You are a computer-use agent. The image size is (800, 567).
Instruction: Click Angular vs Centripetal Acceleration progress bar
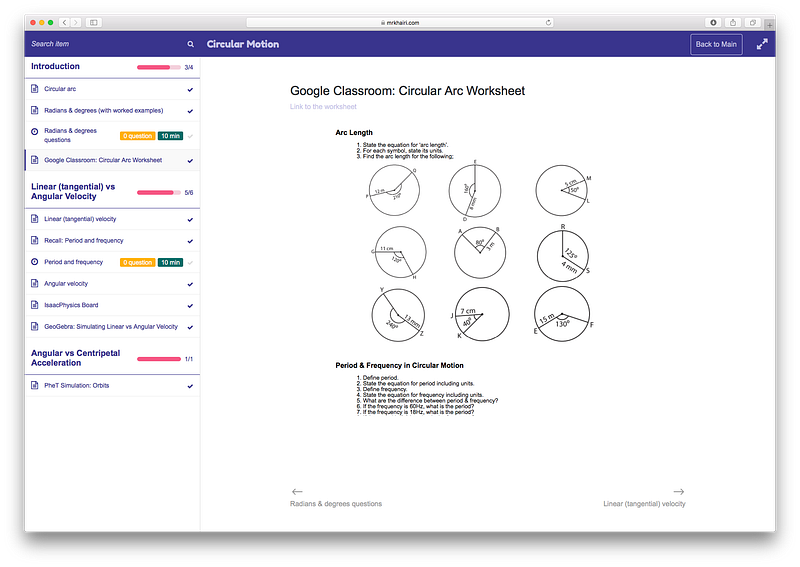click(159, 359)
